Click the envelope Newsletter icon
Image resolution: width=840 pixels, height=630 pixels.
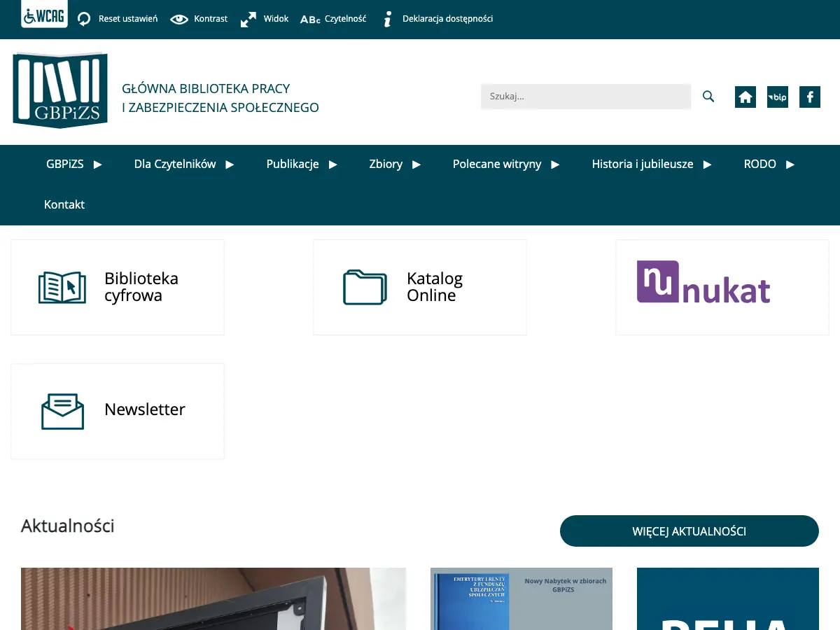click(62, 412)
